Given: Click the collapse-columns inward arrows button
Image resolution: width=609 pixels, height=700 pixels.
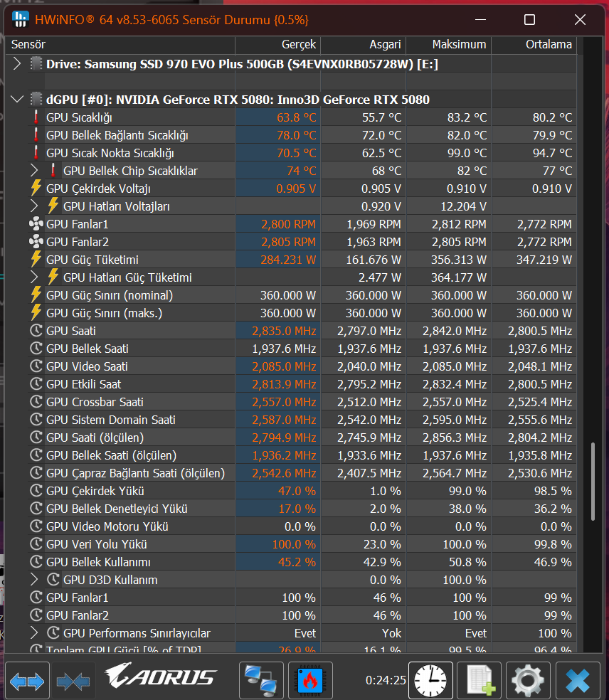Looking at the screenshot, I should click(73, 680).
